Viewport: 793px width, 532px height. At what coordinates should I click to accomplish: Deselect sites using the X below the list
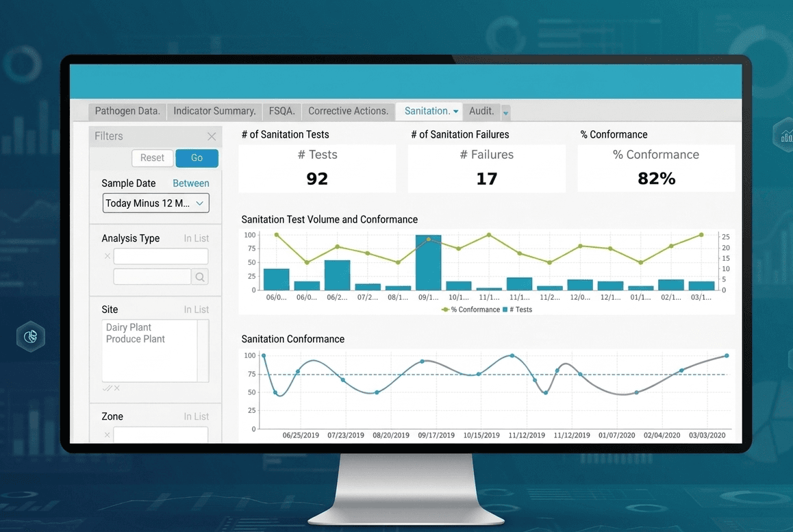[115, 389]
